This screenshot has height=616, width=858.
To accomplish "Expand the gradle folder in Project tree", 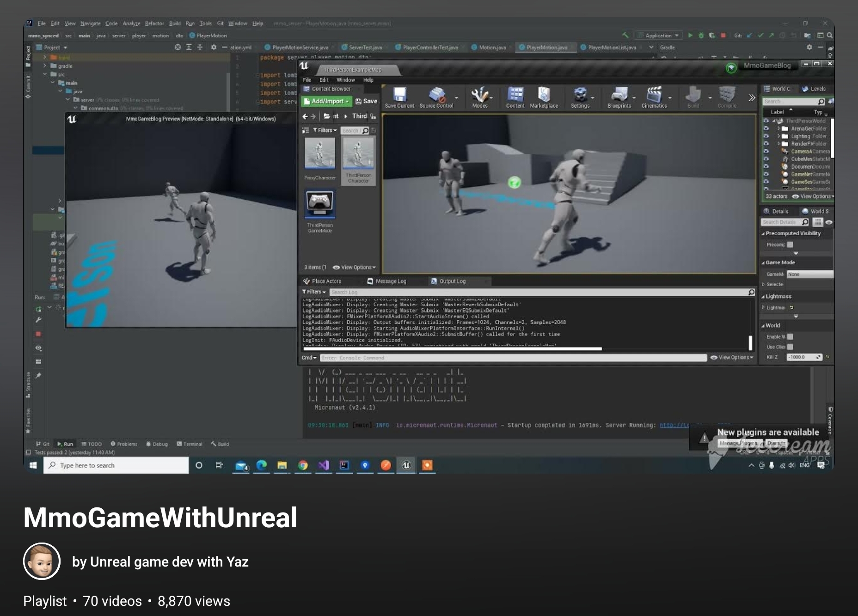I will click(x=45, y=66).
